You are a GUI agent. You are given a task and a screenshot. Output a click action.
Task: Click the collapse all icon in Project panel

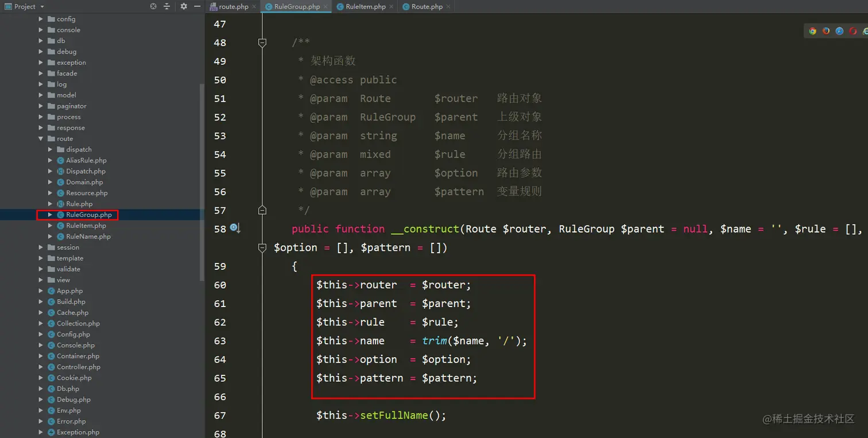[x=167, y=6]
